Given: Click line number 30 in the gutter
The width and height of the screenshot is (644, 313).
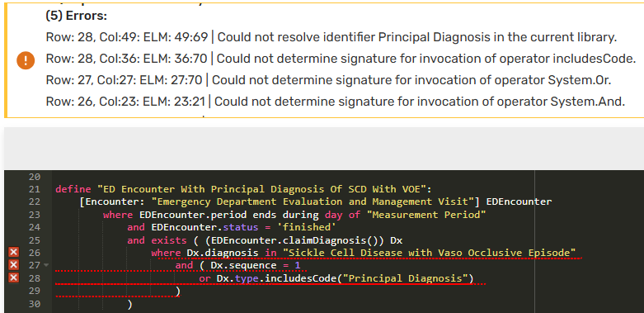Looking at the screenshot, I should click(35, 304).
